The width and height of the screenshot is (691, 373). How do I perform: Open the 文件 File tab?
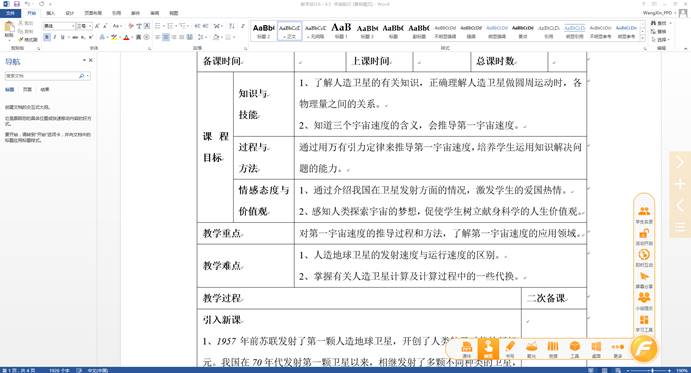click(x=10, y=13)
